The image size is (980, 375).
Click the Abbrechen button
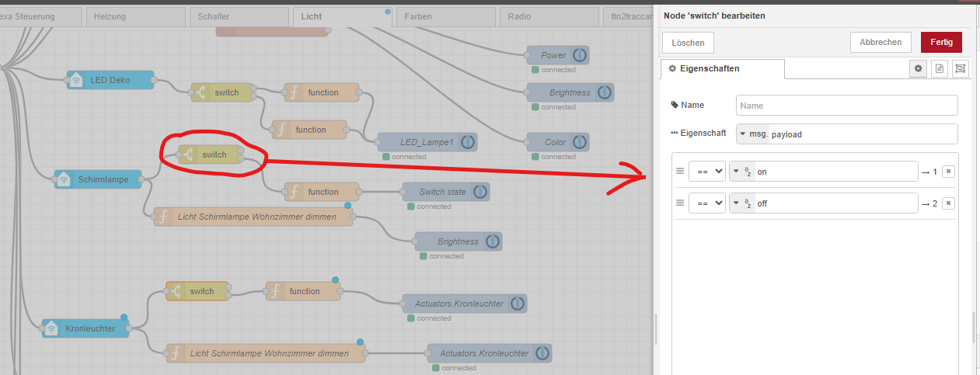pyautogui.click(x=881, y=43)
